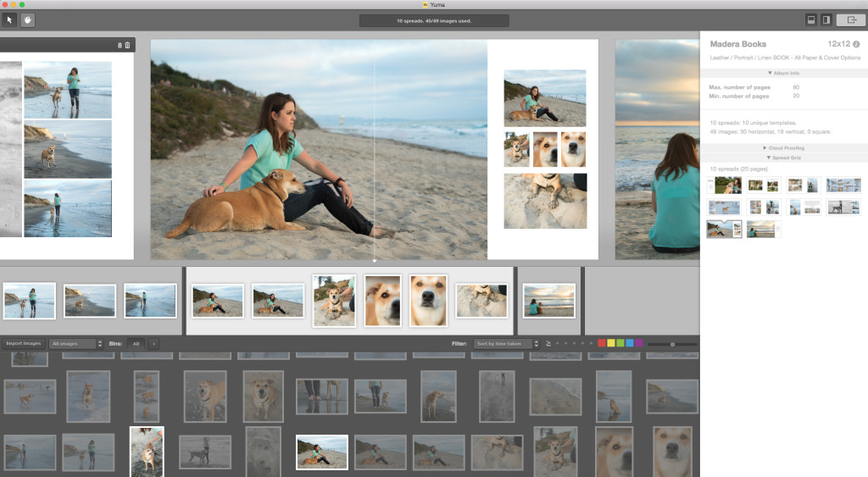
Task: Click Max. number of pages label
Action: click(739, 87)
